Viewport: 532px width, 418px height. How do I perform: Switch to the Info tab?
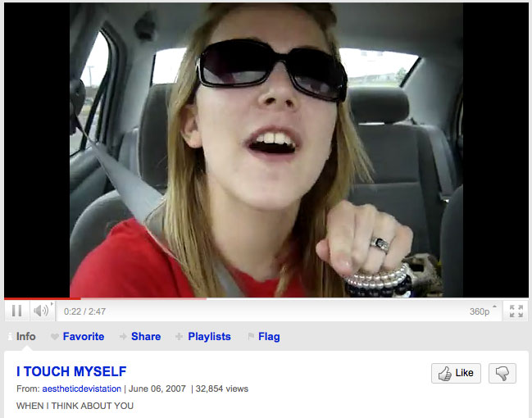tap(22, 337)
